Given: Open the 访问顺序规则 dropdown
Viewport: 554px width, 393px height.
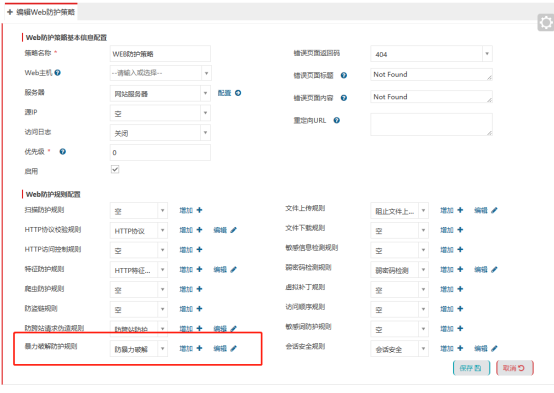Looking at the screenshot, I should [400, 310].
